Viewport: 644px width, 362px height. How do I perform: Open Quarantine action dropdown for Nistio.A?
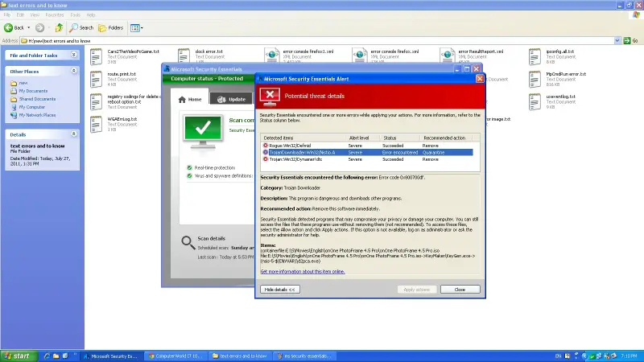coord(447,152)
